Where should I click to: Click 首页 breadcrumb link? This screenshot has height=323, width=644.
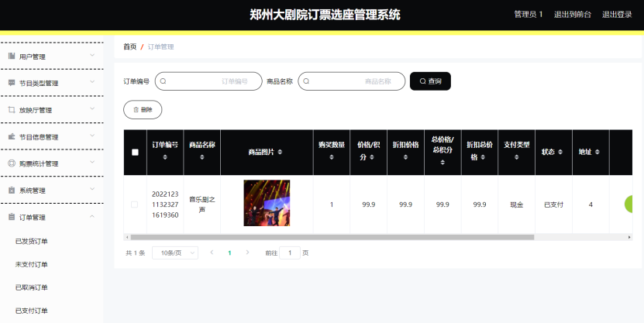pyautogui.click(x=129, y=46)
